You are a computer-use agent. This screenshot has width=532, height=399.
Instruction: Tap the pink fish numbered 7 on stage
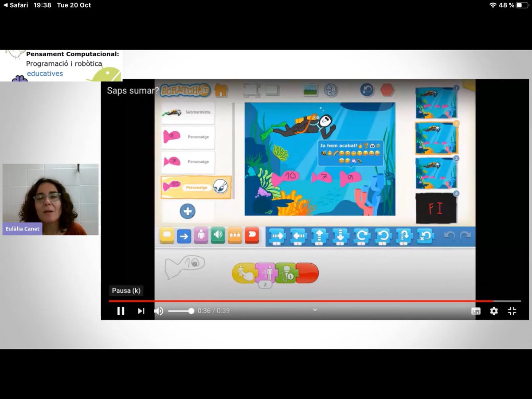click(321, 177)
